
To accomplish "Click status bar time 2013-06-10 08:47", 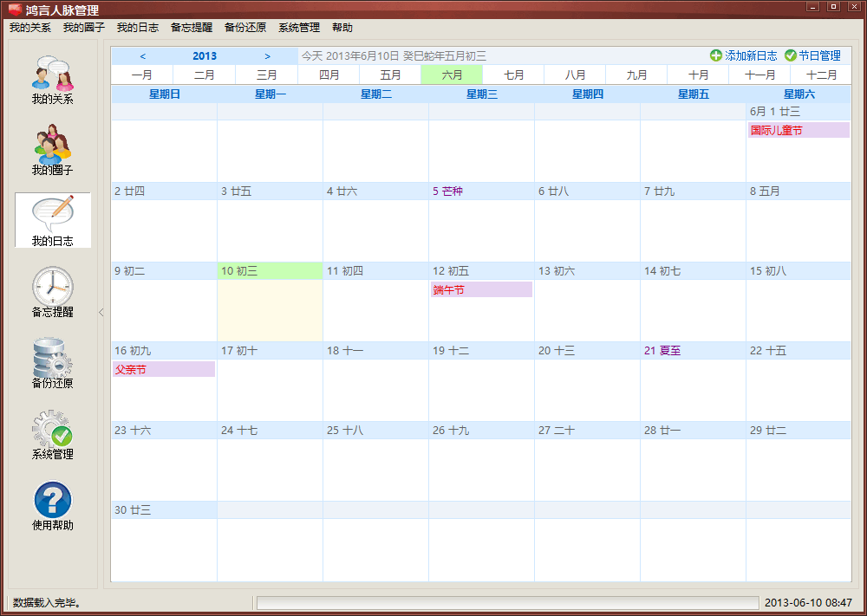I will [808, 602].
